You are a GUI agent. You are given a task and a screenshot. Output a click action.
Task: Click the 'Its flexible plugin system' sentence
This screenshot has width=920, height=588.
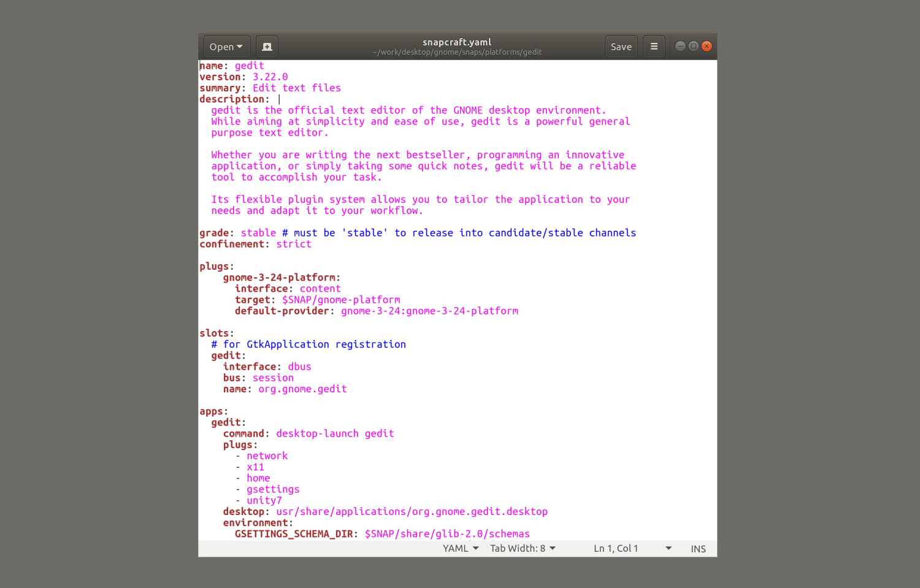point(420,205)
